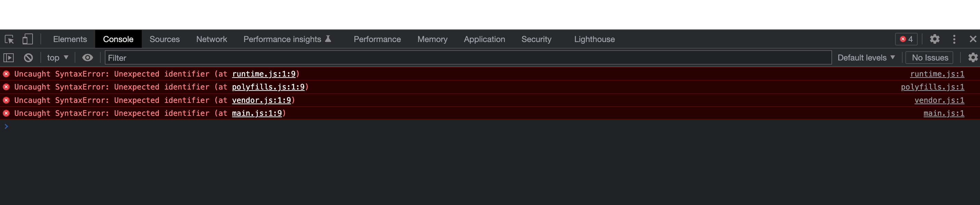Open the more options three-dot menu

point(954,39)
